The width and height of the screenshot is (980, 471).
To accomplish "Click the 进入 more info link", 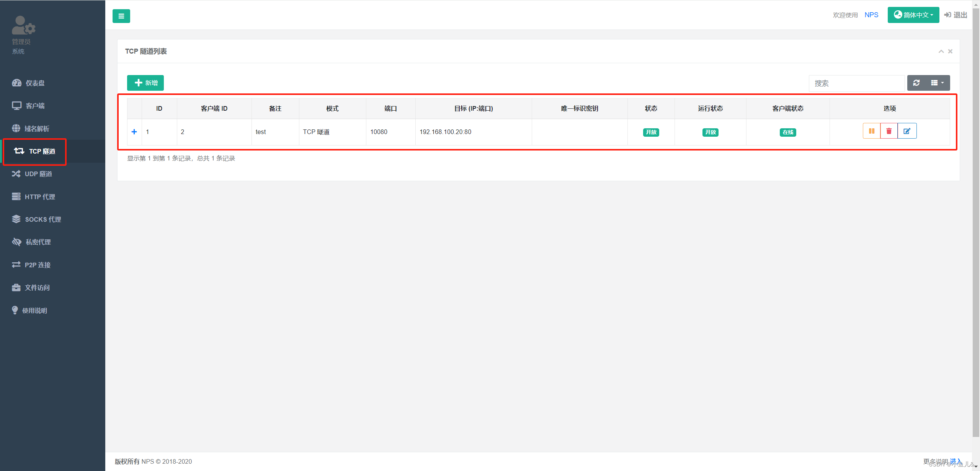I will 955,461.
